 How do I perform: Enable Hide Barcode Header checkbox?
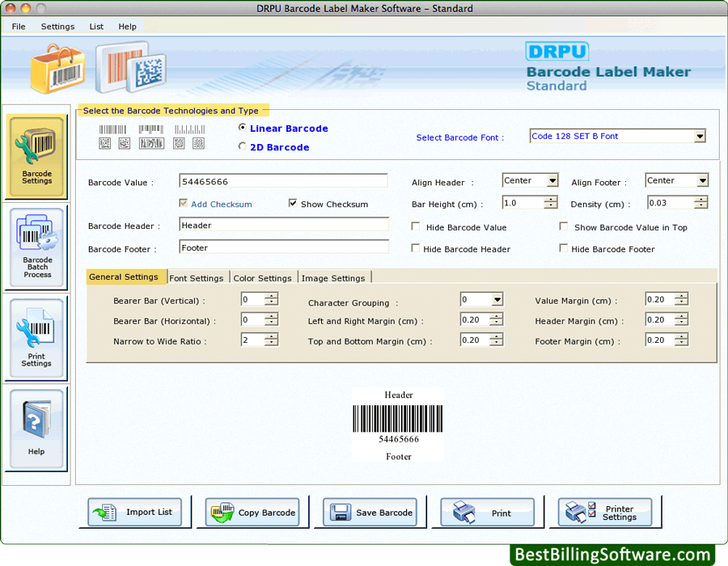click(x=416, y=248)
